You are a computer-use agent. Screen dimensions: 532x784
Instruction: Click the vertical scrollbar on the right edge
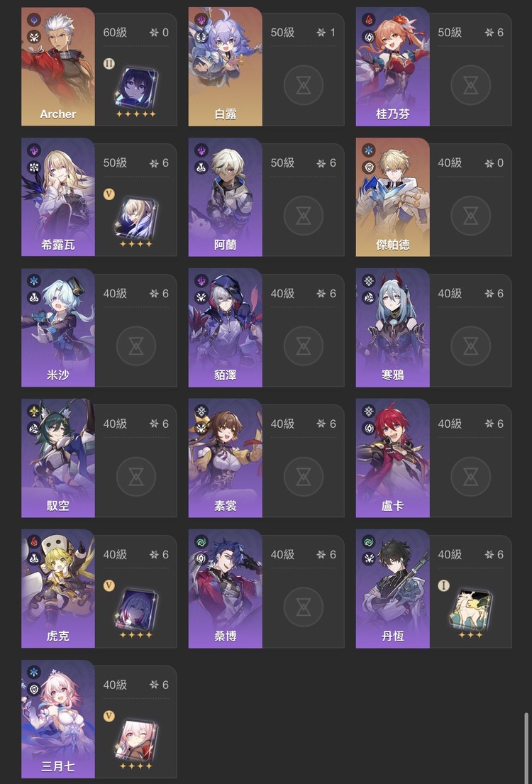click(526, 745)
